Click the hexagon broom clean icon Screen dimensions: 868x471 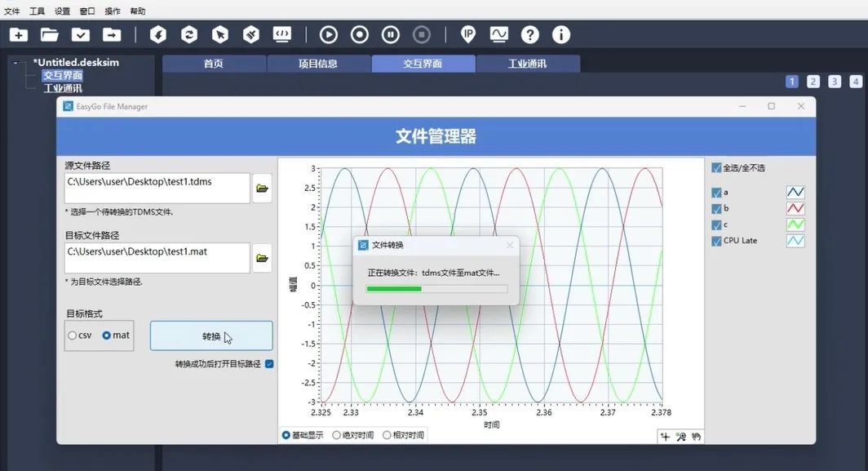(251, 35)
